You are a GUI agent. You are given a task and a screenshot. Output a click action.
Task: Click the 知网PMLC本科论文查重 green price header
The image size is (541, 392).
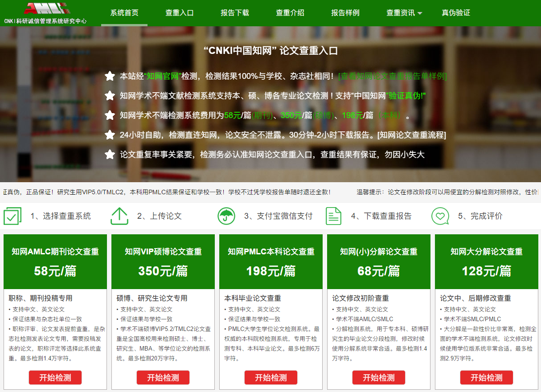coord(271,261)
